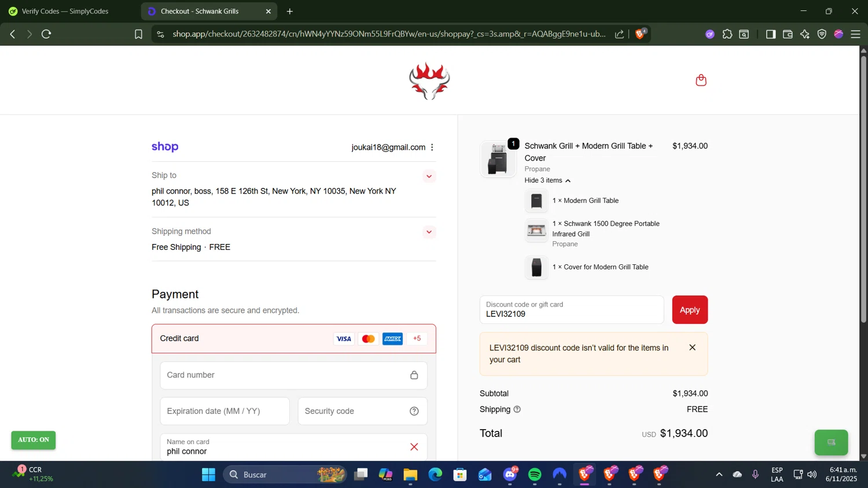The width and height of the screenshot is (868, 488).
Task: Click the lock icon in Card number
Action: coord(414,375)
